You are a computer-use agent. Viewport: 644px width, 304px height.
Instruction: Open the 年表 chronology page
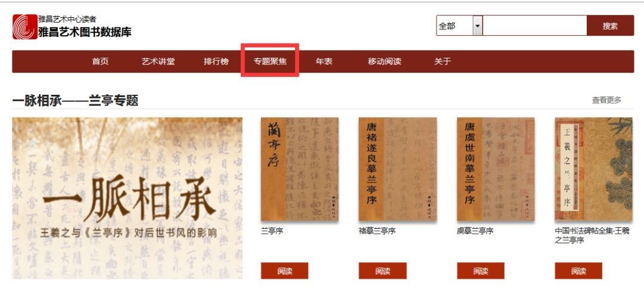(324, 61)
